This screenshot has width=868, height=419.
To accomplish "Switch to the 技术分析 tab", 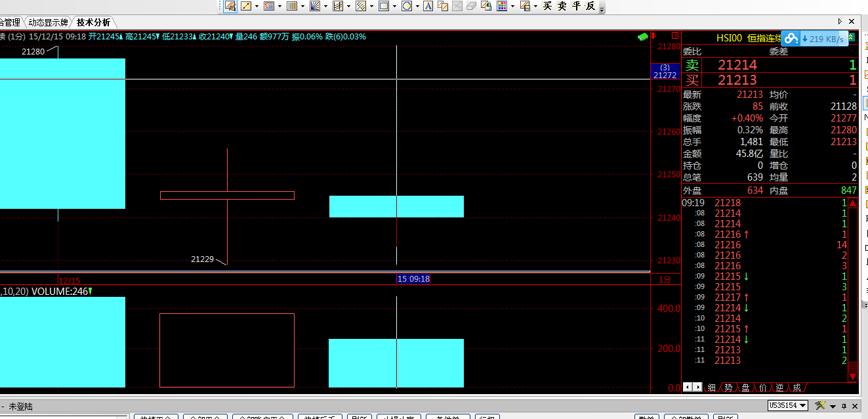I will pyautogui.click(x=93, y=22).
